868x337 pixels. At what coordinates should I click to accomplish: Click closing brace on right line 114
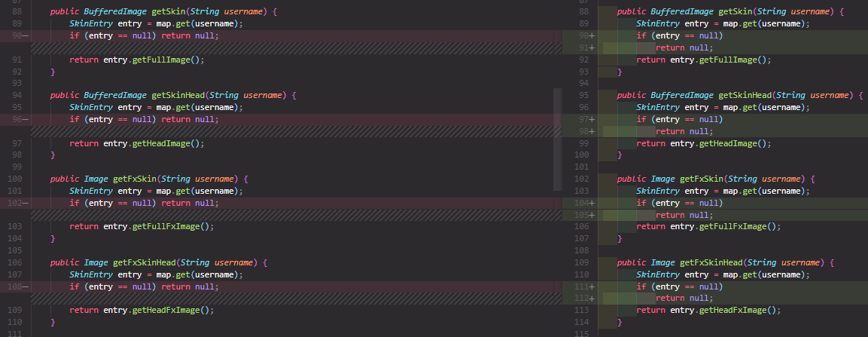click(620, 323)
